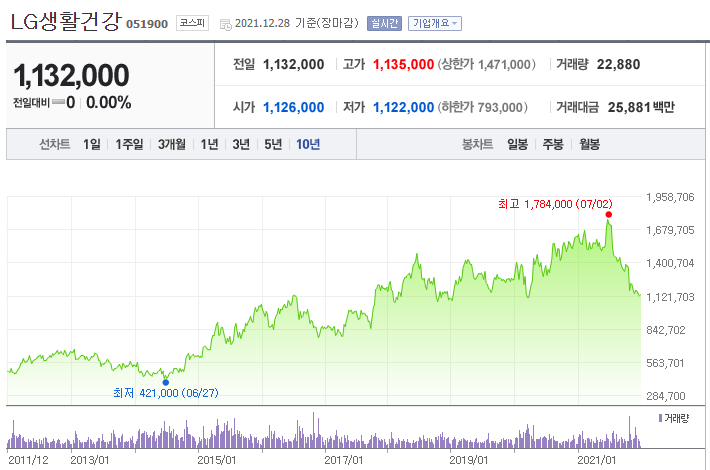Click the purple 거래량 legend marker
710x470 pixels.
click(661, 418)
